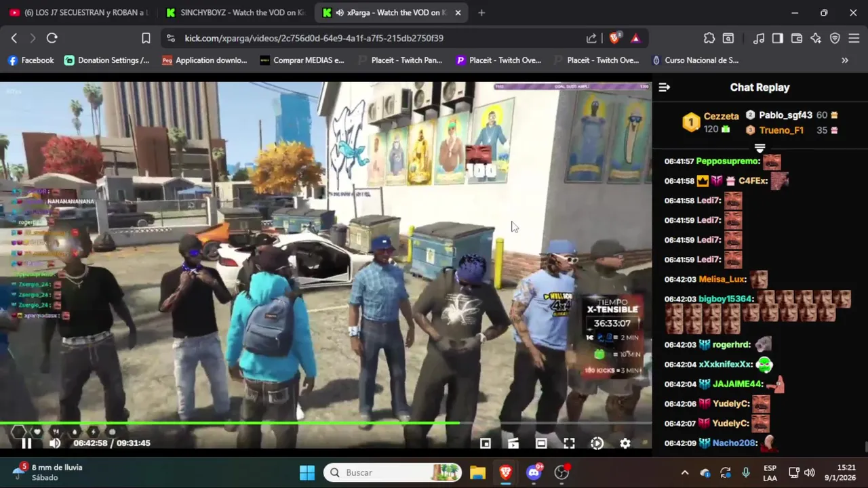Open the Windows Start menu
868x488 pixels.
(307, 472)
